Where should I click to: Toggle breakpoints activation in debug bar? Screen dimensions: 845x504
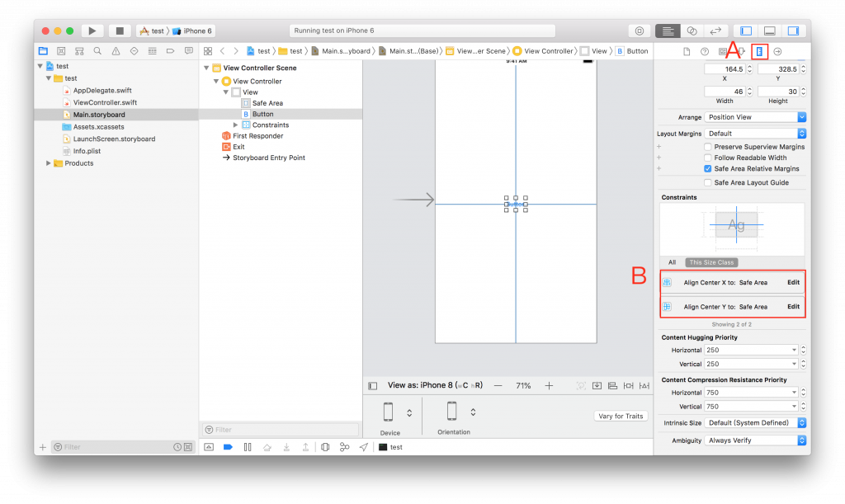click(x=228, y=447)
